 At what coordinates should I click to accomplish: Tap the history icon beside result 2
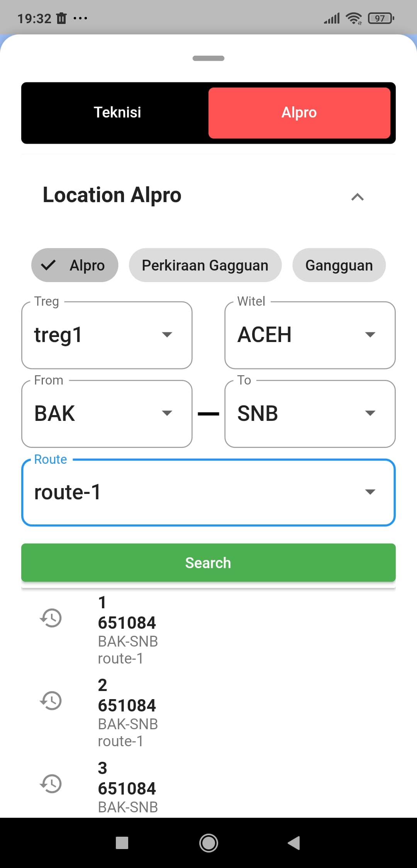(x=51, y=701)
